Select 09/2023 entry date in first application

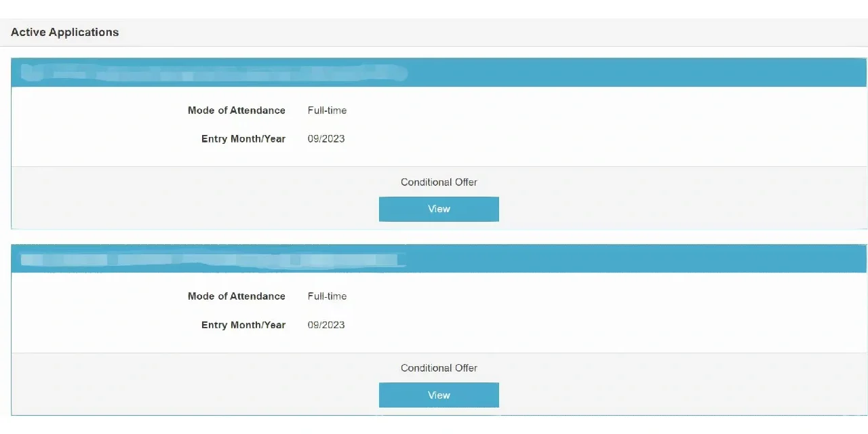point(326,139)
